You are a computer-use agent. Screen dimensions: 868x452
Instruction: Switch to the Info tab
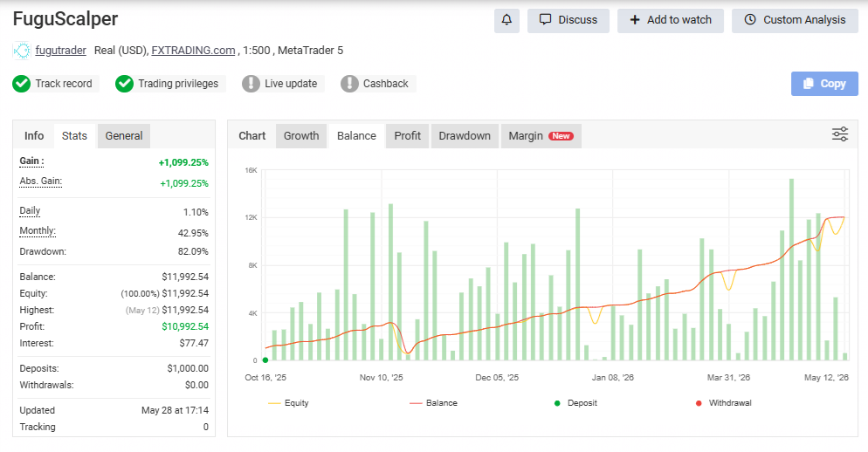coord(34,135)
